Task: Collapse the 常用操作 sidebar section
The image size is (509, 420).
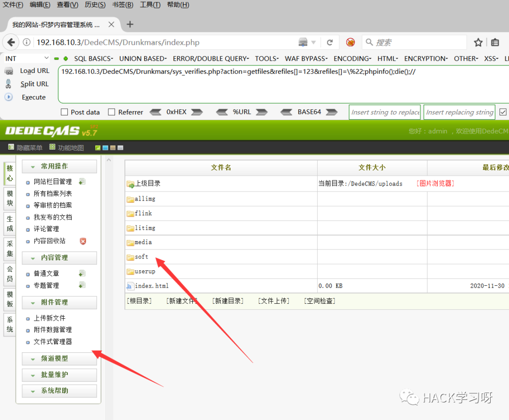Action: [59, 166]
